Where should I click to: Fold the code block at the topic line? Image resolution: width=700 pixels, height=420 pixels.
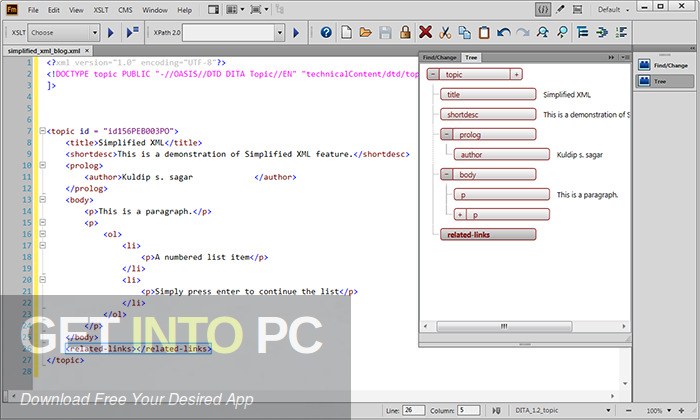(42, 131)
